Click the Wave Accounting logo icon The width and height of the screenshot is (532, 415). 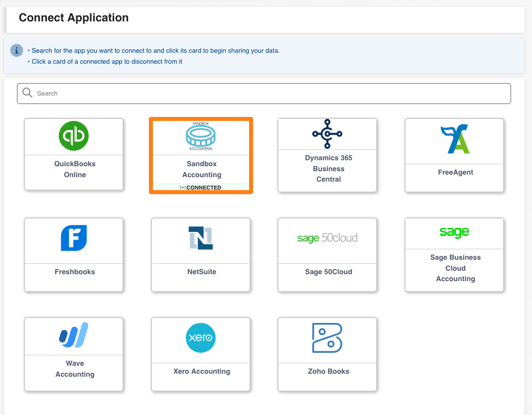[74, 335]
